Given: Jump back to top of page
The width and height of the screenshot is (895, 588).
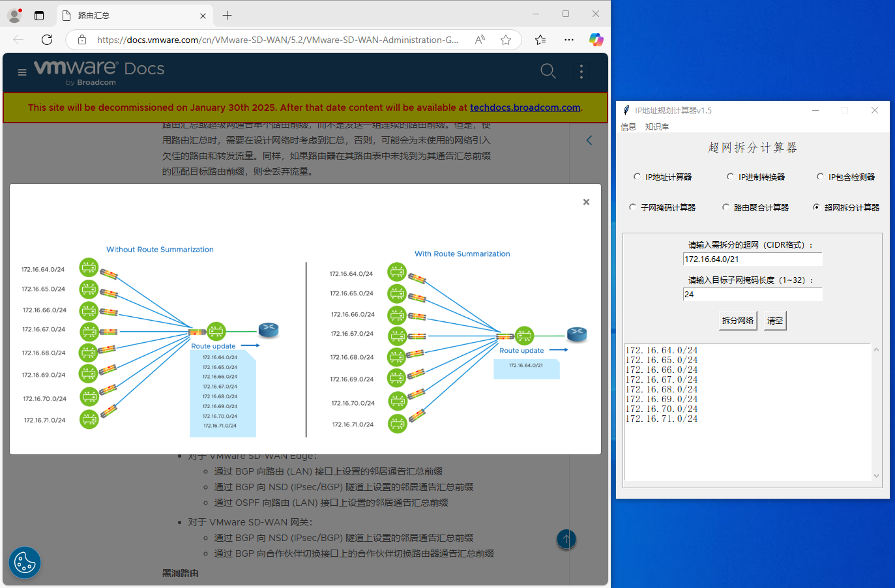Looking at the screenshot, I should [566, 539].
